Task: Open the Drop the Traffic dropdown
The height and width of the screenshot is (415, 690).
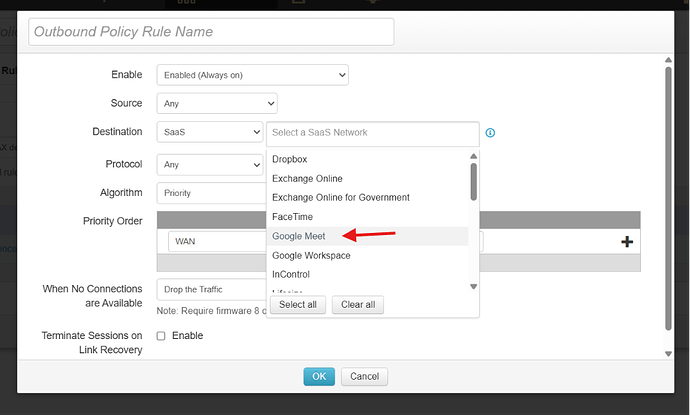Action: [x=212, y=289]
